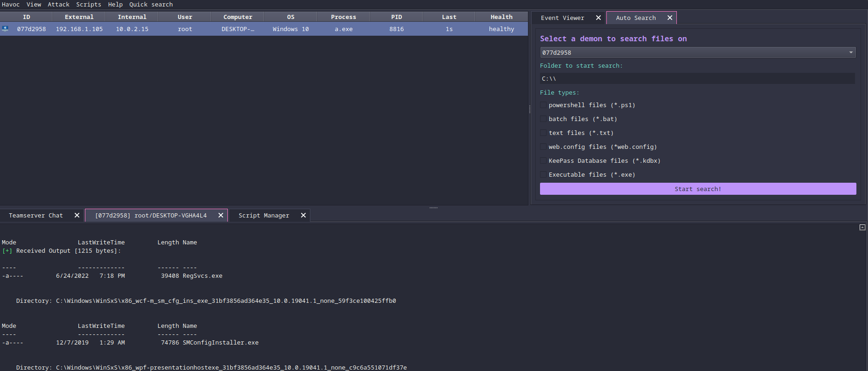Image resolution: width=868 pixels, height=371 pixels.
Task: Click the folder to start search field
Action: click(x=697, y=79)
